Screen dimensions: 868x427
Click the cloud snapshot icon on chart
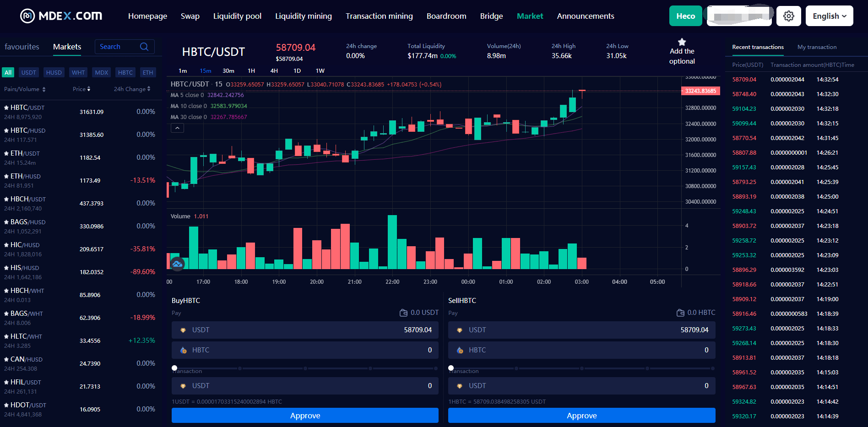tap(177, 264)
